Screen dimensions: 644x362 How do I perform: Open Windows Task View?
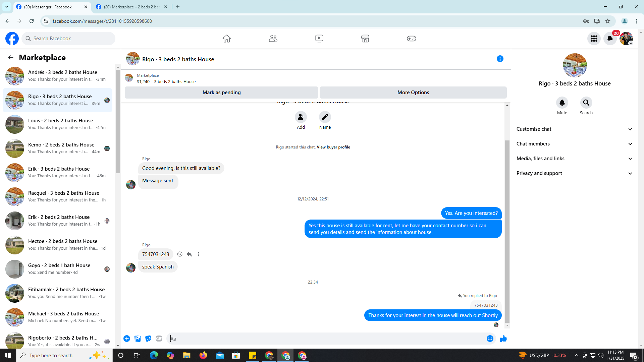click(137, 355)
